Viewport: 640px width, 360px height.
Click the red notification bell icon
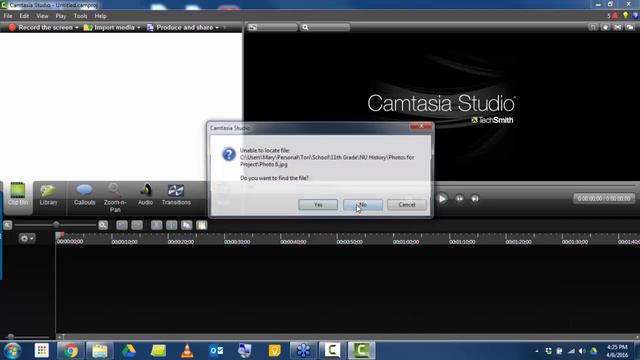615,16
